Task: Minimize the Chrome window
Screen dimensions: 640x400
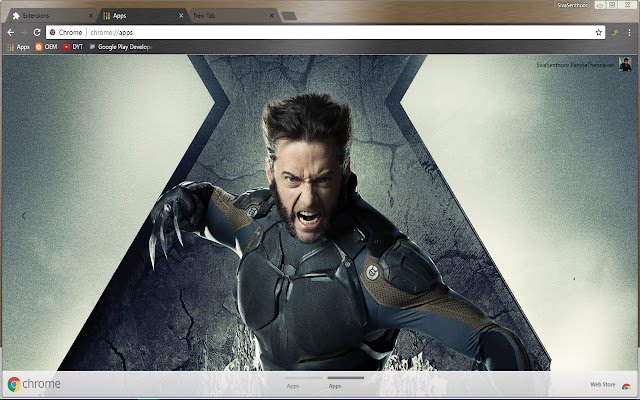Action: point(600,5)
